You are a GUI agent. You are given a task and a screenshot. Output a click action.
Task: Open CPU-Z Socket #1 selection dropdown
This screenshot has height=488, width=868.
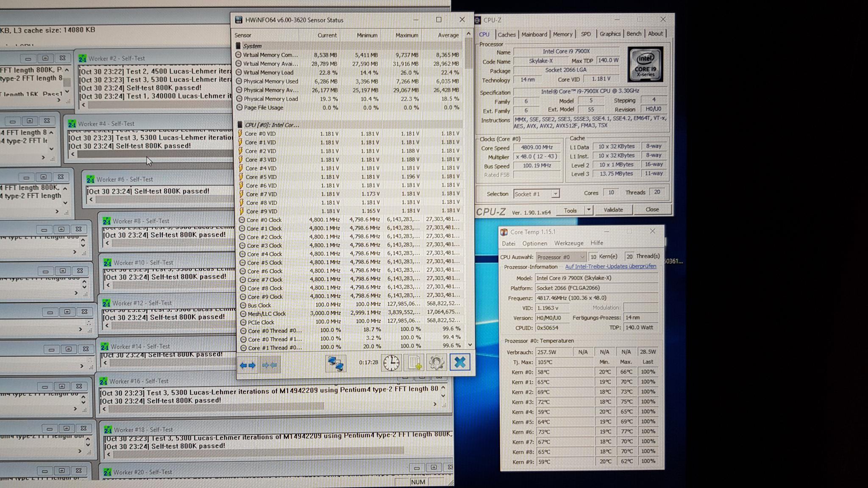tap(555, 194)
